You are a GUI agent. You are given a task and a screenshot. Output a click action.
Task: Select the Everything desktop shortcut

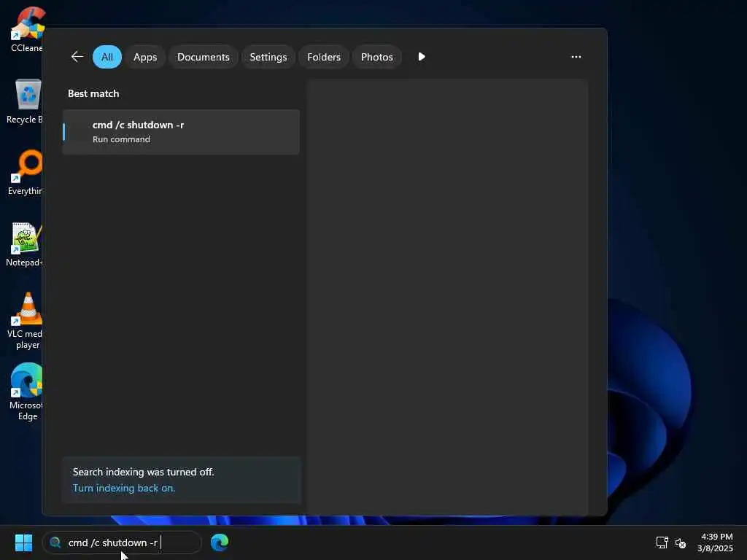point(26,173)
